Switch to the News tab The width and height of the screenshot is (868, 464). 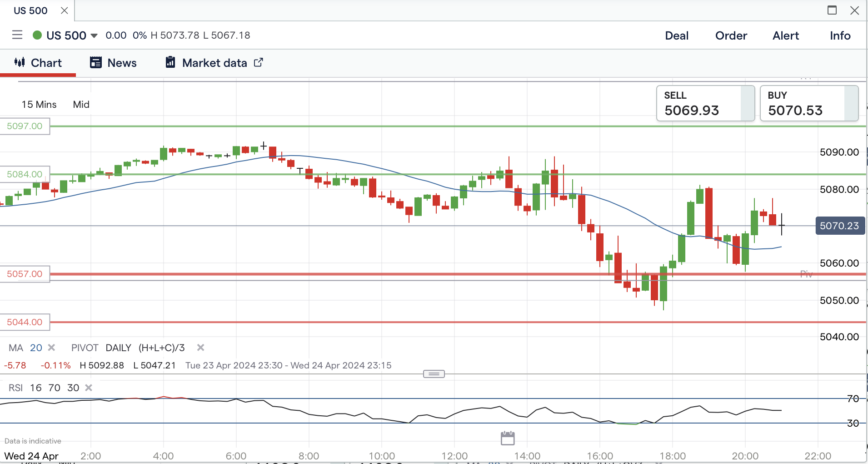(x=113, y=63)
